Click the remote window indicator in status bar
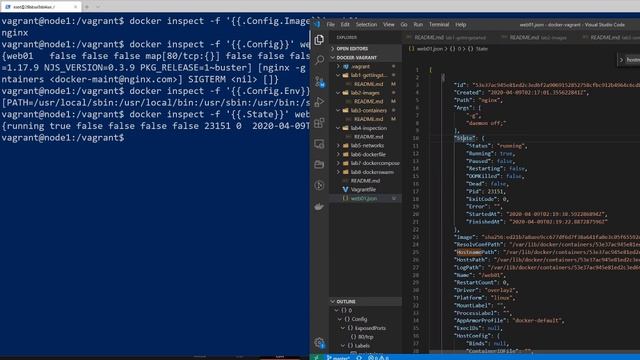Viewport: 640px width, 360px height. [316, 358]
